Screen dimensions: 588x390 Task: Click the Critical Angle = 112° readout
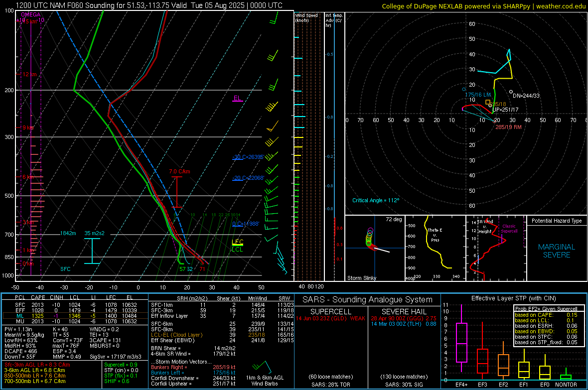point(376,200)
